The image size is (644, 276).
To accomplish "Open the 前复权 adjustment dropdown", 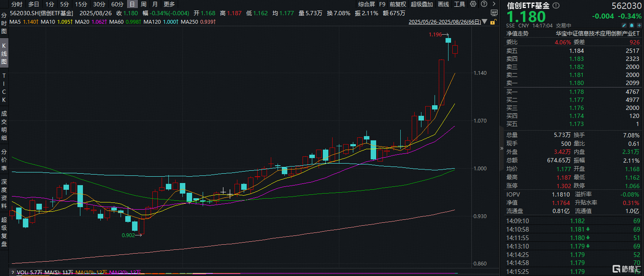I will (x=398, y=4).
